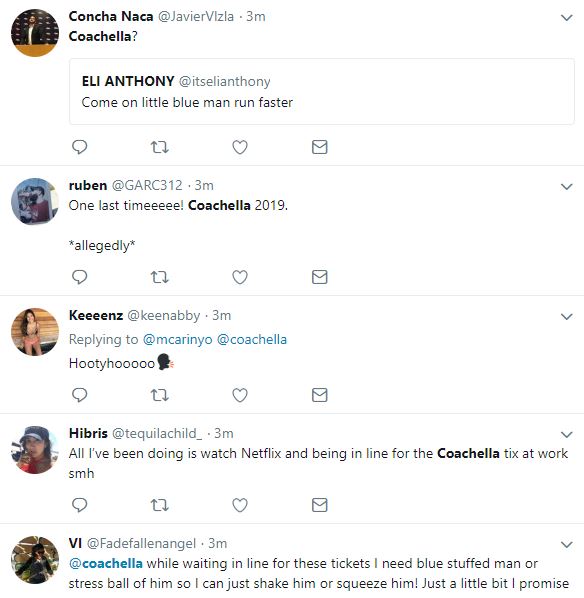584x598 pixels.
Task: Send ruben's tweet via direct message
Action: 320,277
